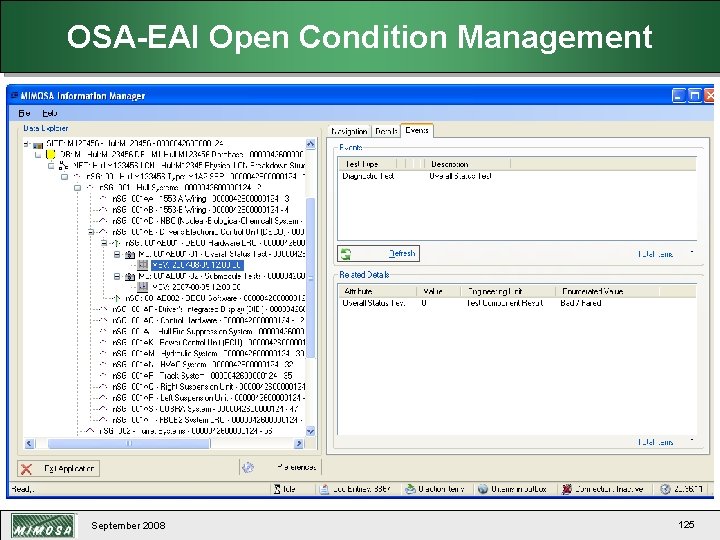Select the Overall Status Test row in Related Details
This screenshot has width=720, height=540.
tap(517, 304)
